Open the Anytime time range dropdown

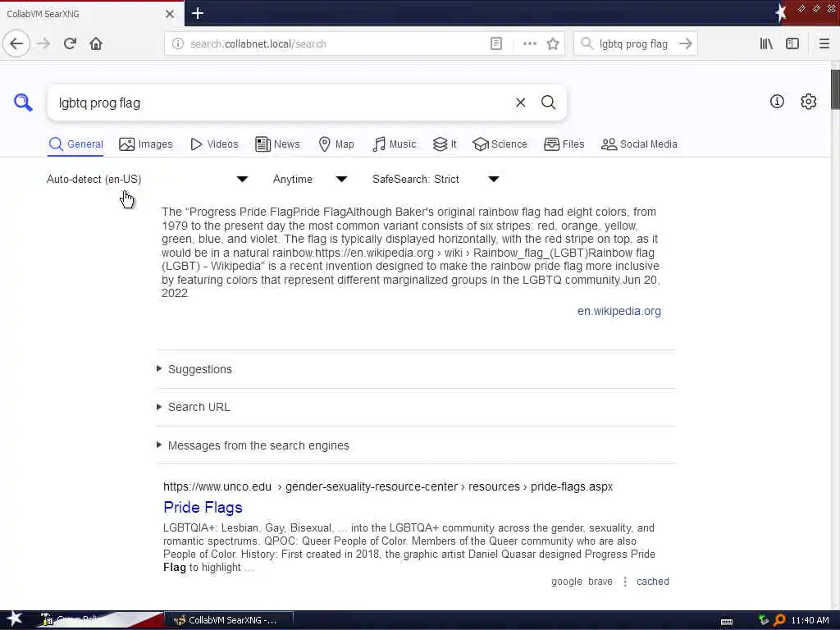coord(310,179)
